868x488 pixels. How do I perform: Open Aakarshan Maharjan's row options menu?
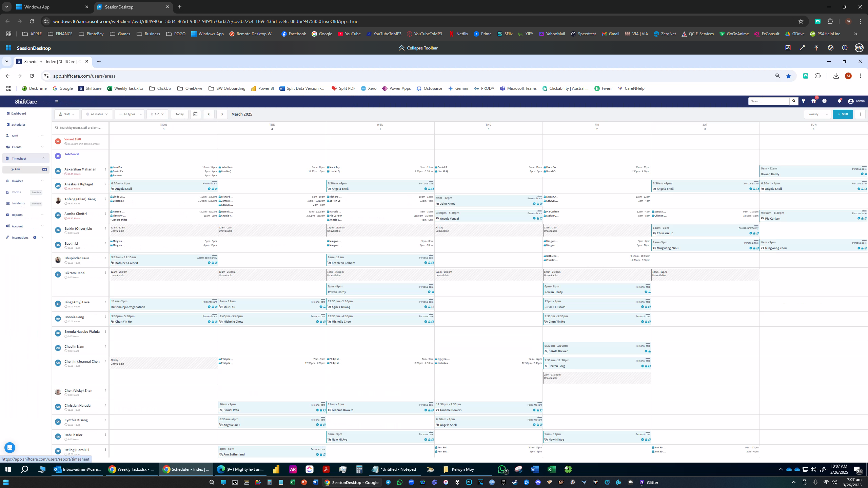coord(105,169)
